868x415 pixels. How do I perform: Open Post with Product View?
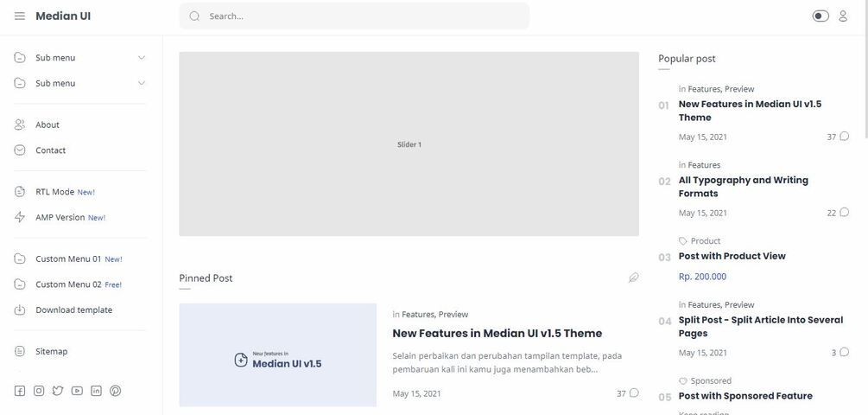pos(732,256)
